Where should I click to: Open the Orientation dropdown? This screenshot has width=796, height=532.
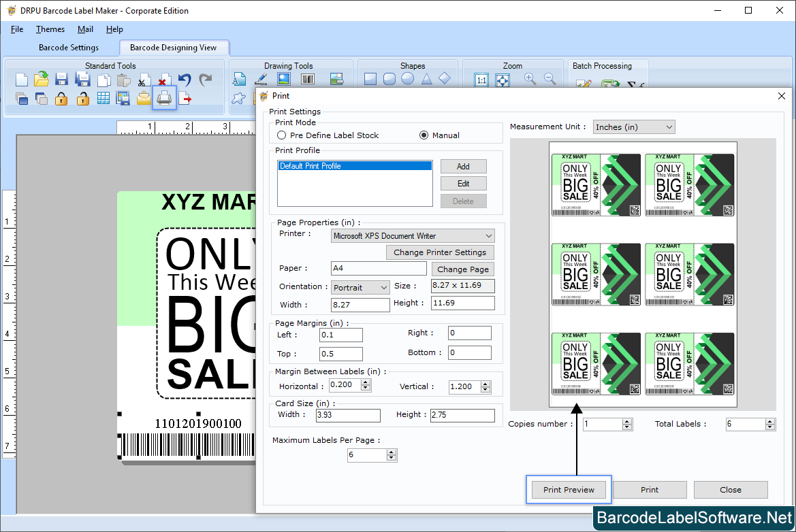385,287
